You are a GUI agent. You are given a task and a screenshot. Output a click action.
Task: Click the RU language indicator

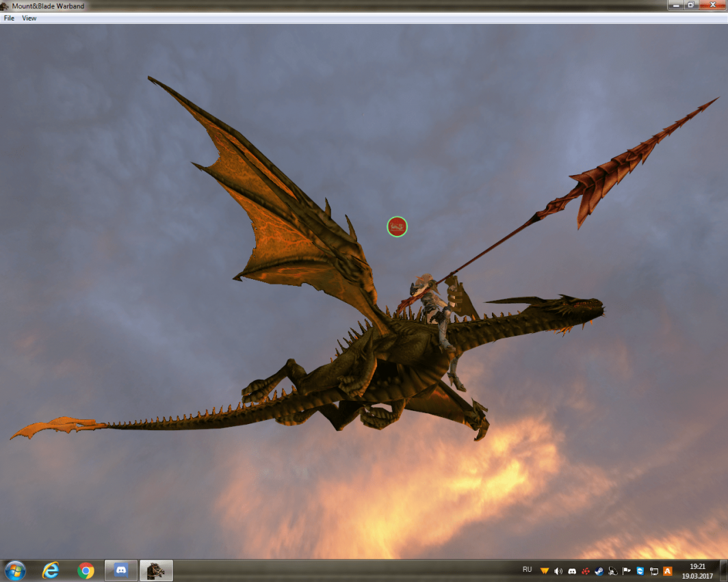tap(527, 570)
